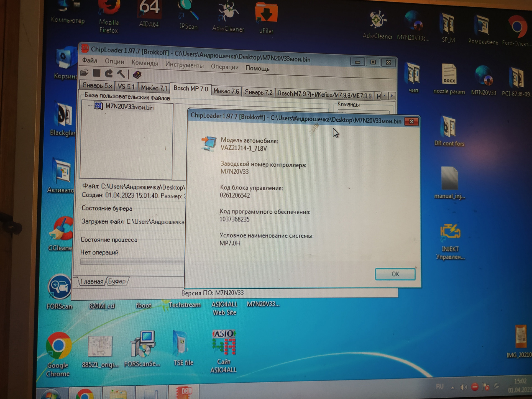Open the help book toolbar icon
Screen dimensions: 532x399
pos(137,74)
